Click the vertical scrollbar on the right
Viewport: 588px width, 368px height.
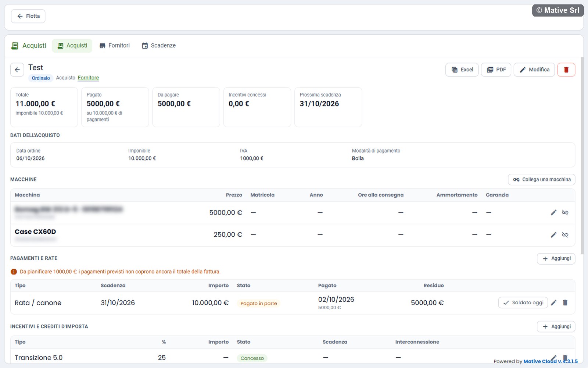582,156
